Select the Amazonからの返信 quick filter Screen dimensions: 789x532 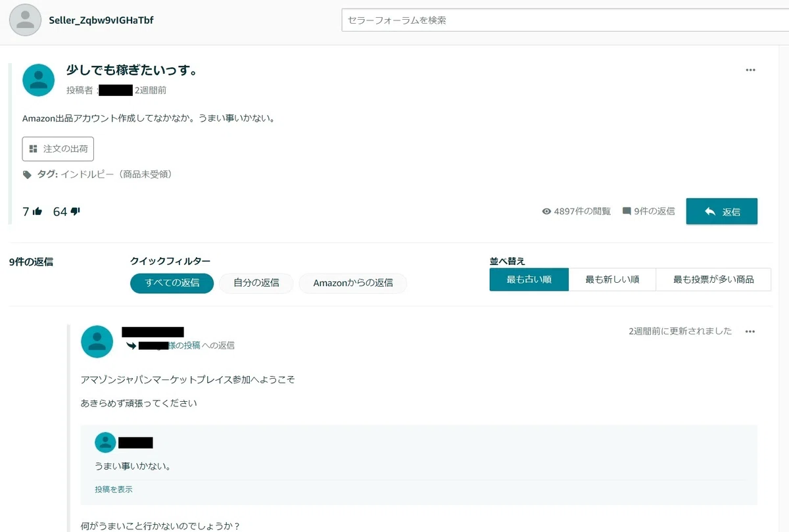coord(353,283)
